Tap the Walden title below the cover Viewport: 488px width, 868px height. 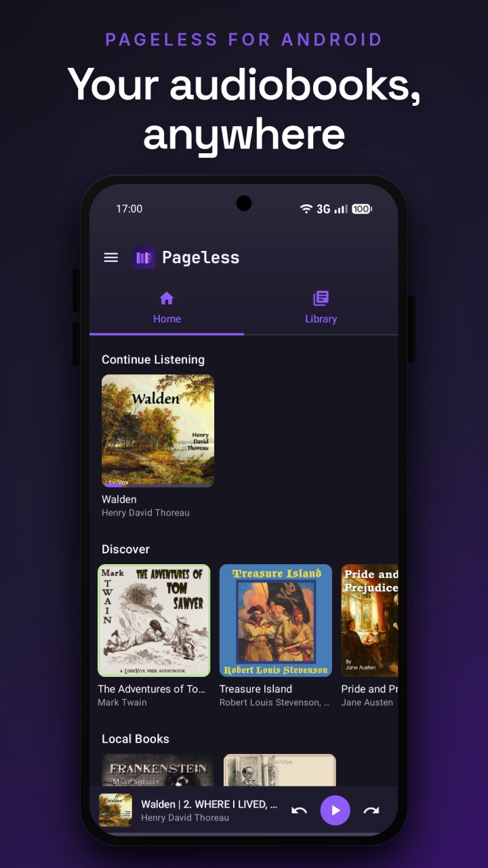click(119, 499)
